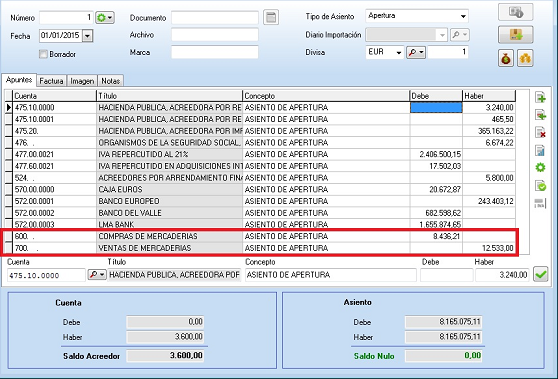Screen dimensions: 558x379
Task: Open the Fecha date dropdown
Action: (x=88, y=36)
